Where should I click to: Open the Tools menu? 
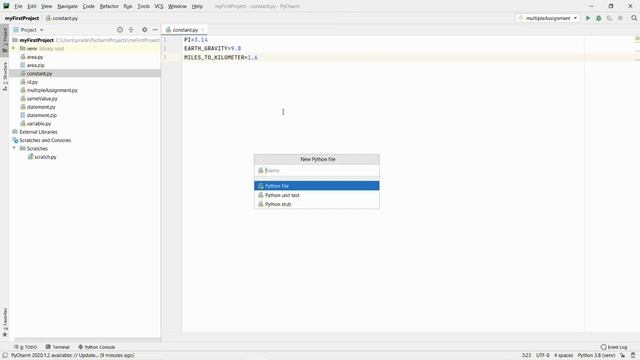143,7
